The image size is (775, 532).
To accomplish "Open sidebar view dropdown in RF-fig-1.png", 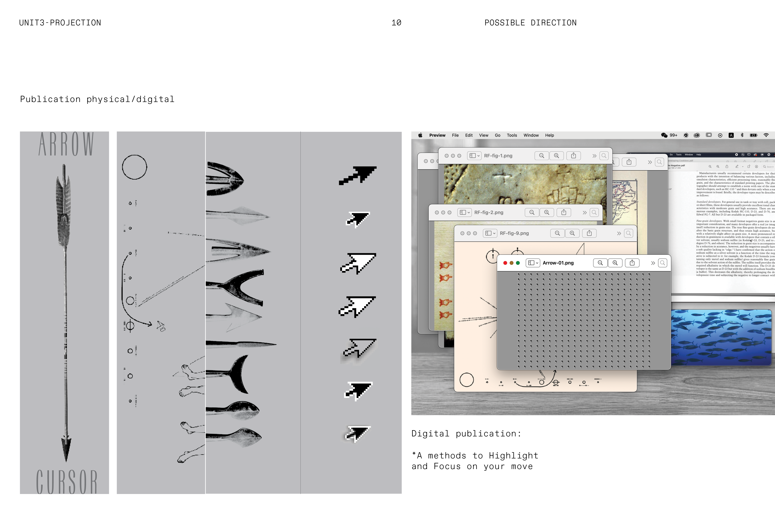I will point(474,156).
